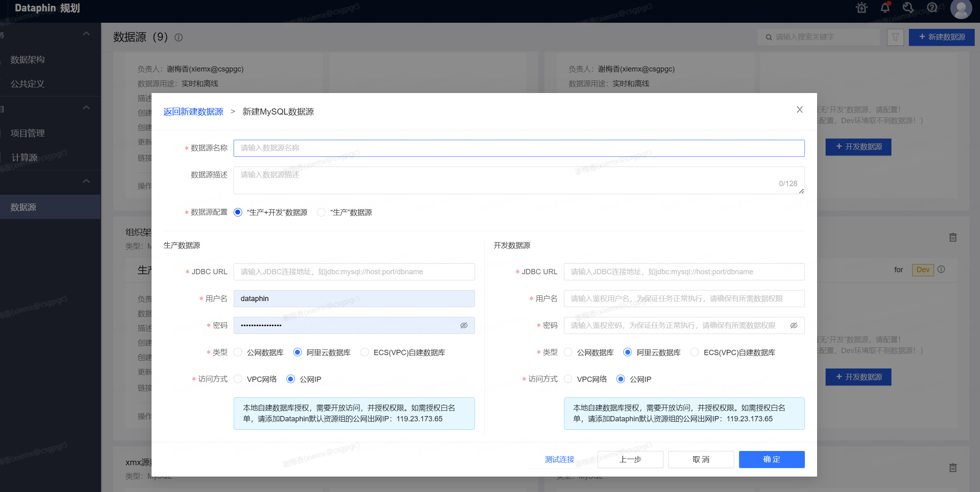Select 公网IP access for development source

[621, 379]
